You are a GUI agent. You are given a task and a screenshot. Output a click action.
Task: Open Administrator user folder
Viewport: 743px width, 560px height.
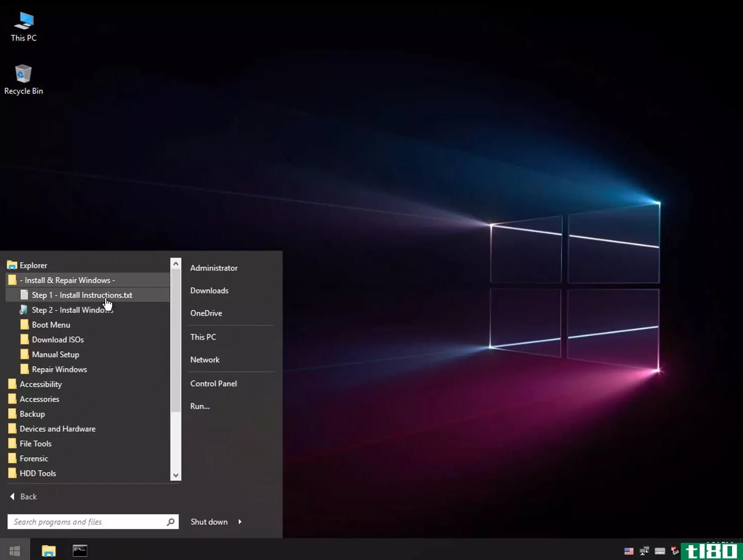point(214,268)
